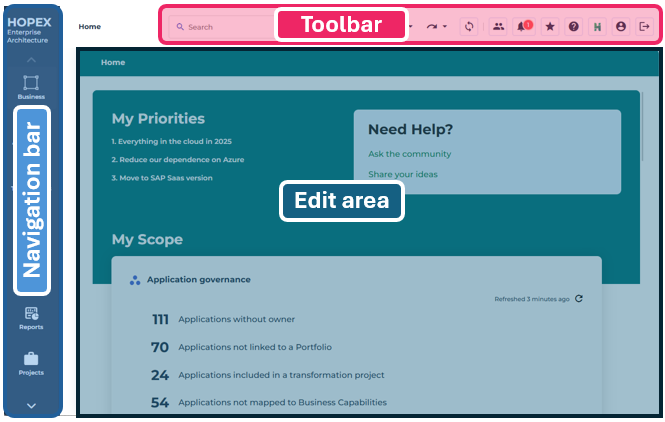Follow the Share your ideas link

(x=403, y=174)
